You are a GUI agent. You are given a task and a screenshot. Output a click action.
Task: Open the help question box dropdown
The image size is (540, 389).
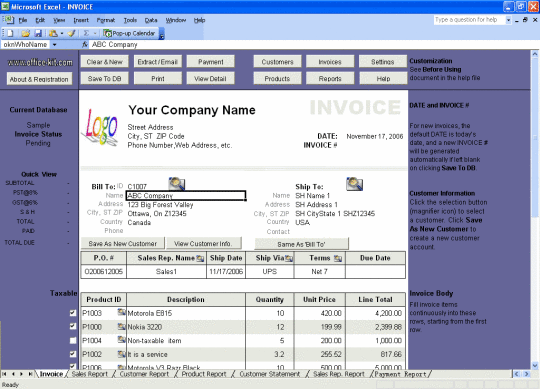point(508,20)
